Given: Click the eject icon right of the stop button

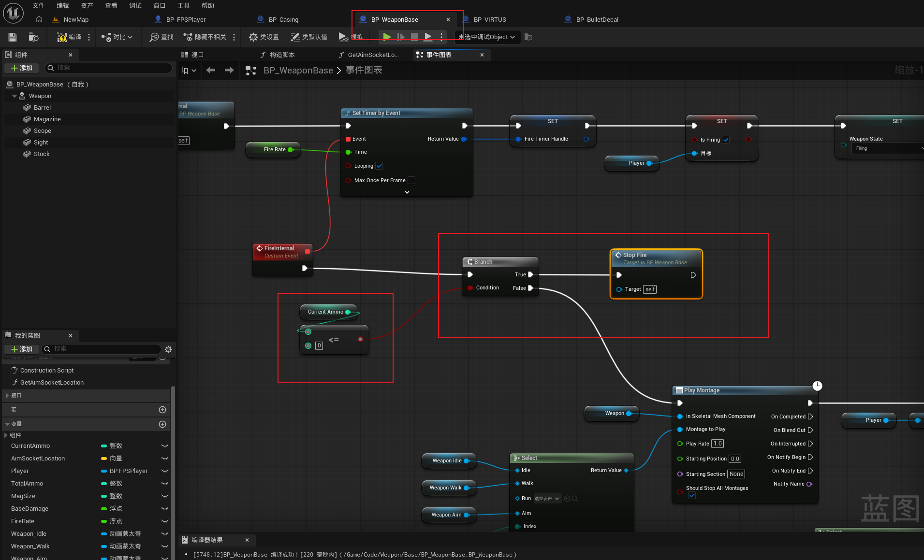Looking at the screenshot, I should tap(428, 37).
